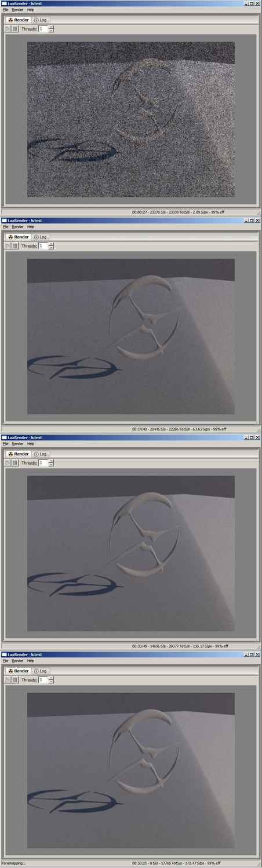
Task: Click the Threads input field in the 00:33:40 window
Action: 43,463
